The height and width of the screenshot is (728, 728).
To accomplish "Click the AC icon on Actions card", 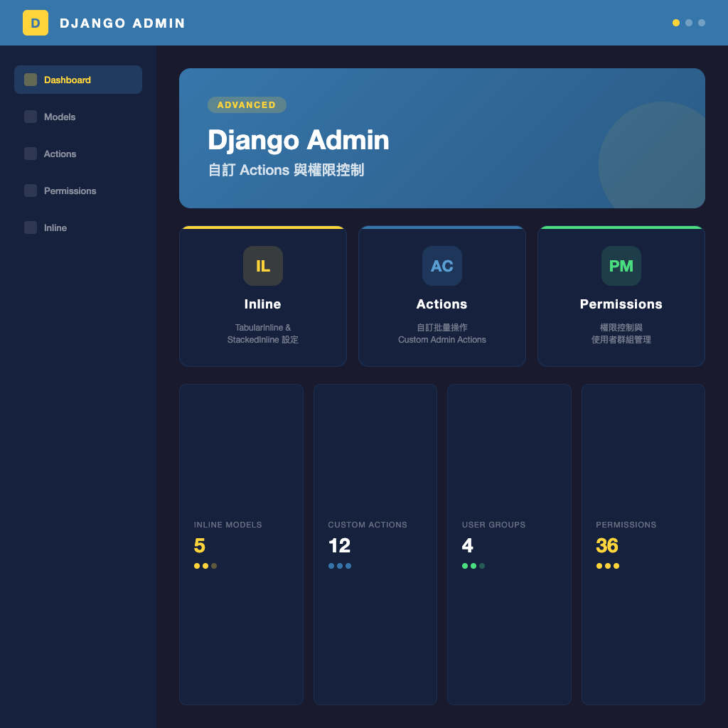I will pos(442,266).
